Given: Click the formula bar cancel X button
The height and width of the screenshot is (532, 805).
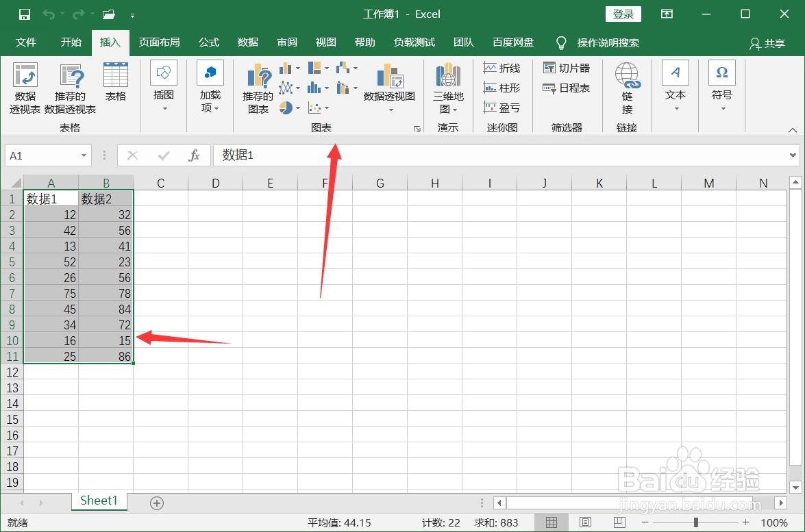Looking at the screenshot, I should click(132, 155).
